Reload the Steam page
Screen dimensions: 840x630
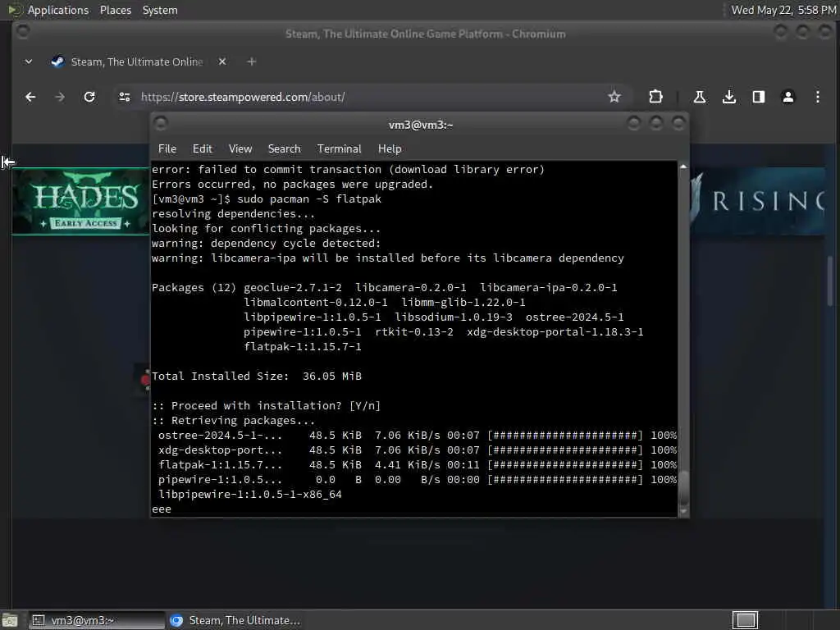point(89,97)
